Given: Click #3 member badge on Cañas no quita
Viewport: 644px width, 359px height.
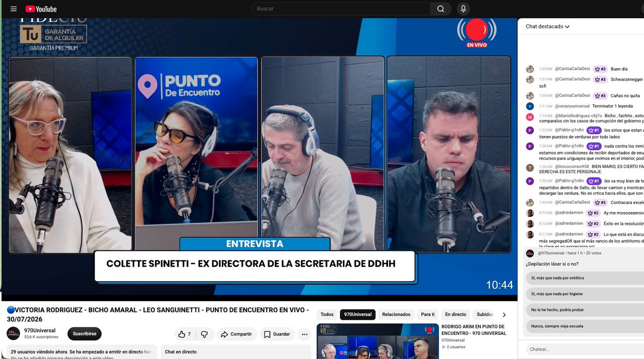Looking at the screenshot, I should [x=600, y=96].
